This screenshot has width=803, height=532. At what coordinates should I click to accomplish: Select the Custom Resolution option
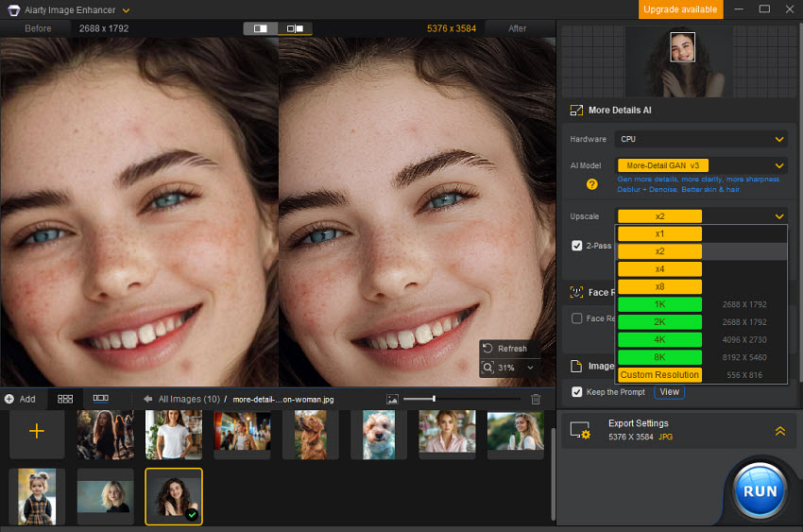click(x=659, y=375)
